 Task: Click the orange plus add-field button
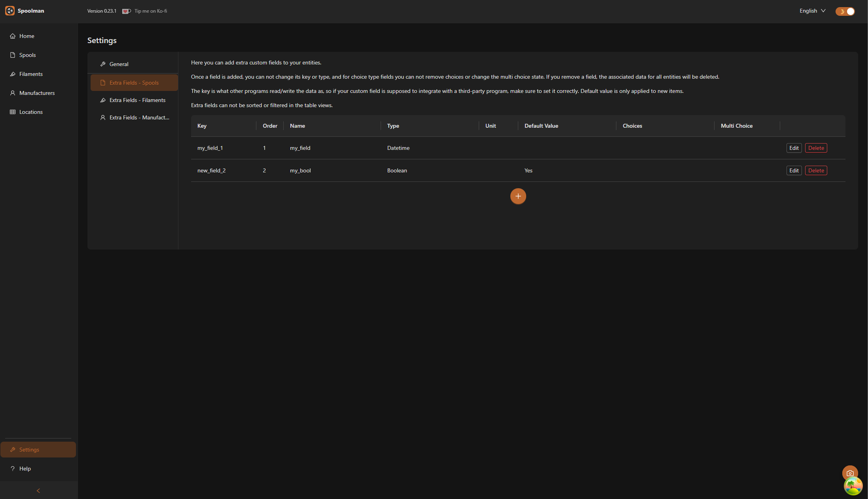coord(518,196)
